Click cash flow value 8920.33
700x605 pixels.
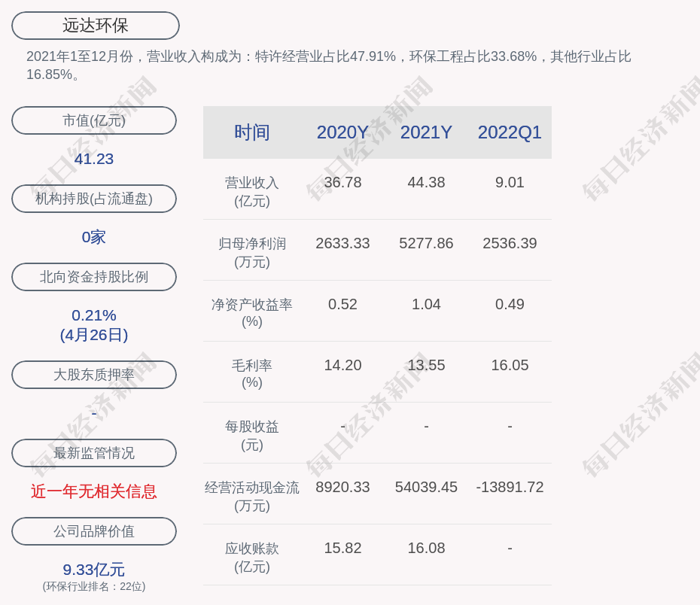(342, 487)
